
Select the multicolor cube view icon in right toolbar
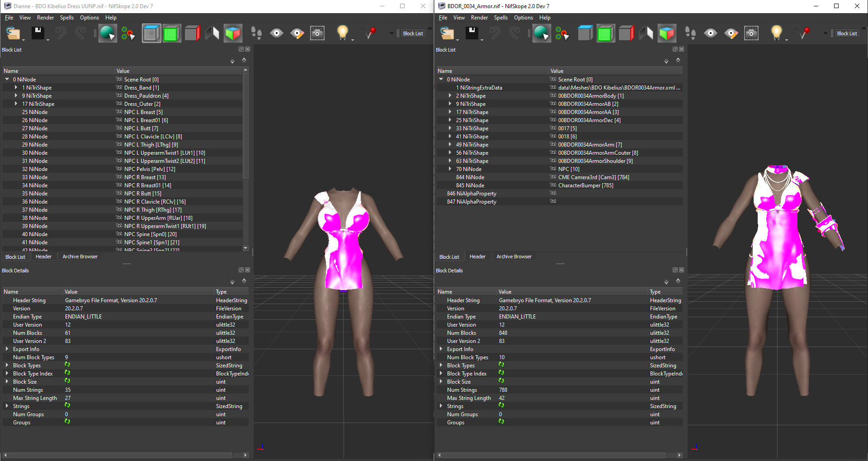pos(667,33)
